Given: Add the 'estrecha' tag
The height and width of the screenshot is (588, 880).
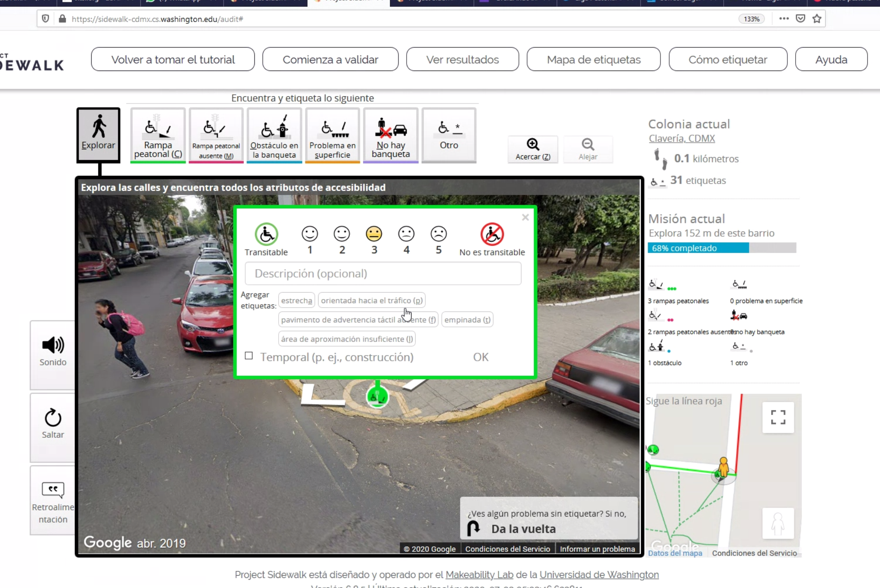Looking at the screenshot, I should [297, 300].
